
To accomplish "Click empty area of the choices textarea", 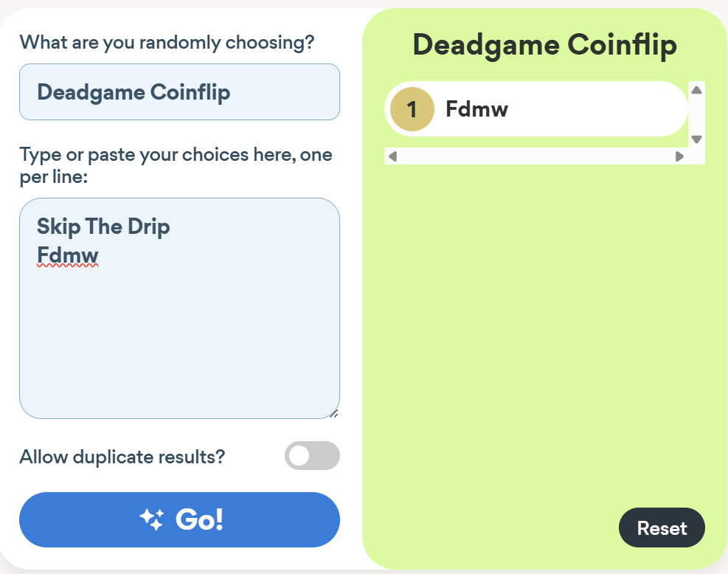I will [179, 344].
